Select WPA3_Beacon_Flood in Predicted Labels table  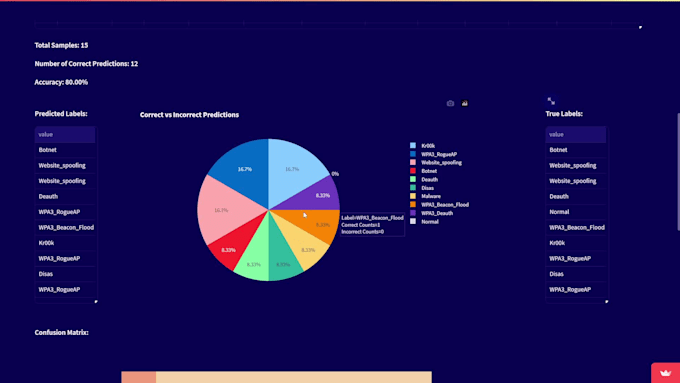(65, 227)
